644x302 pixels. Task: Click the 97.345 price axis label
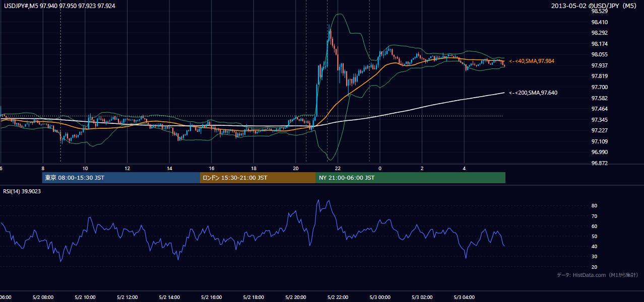(600, 120)
